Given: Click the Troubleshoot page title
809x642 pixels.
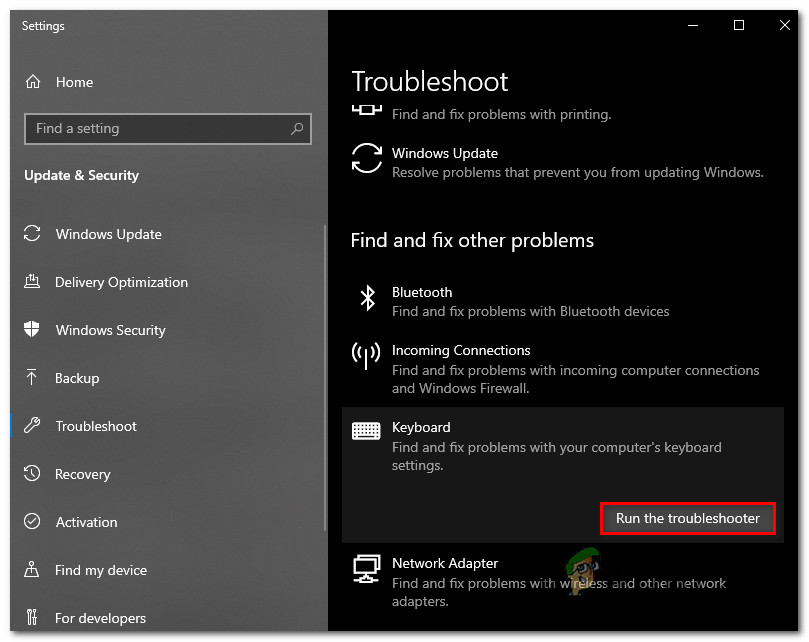Looking at the screenshot, I should 430,82.
